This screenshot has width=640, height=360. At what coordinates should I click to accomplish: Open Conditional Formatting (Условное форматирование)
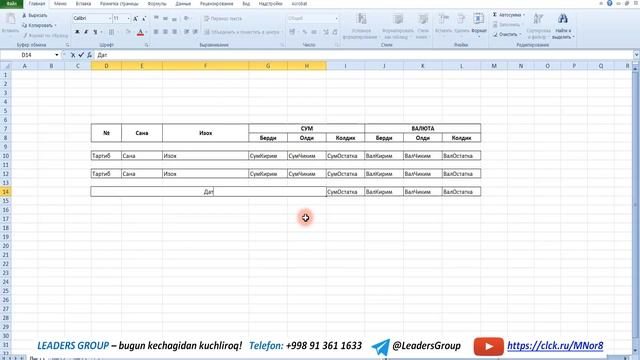[361, 25]
